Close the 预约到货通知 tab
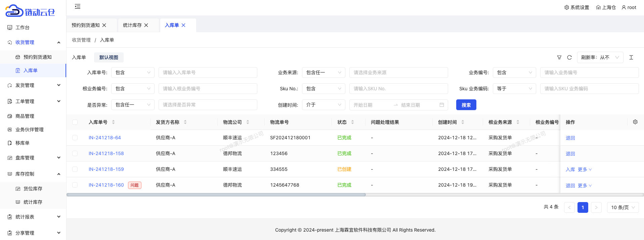The width and height of the screenshot is (644, 240). coord(104,25)
